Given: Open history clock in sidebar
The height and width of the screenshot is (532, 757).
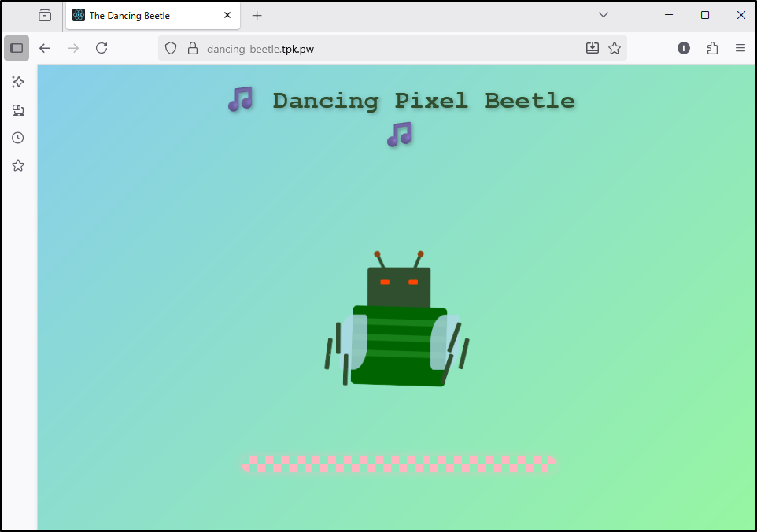Looking at the screenshot, I should (x=18, y=138).
